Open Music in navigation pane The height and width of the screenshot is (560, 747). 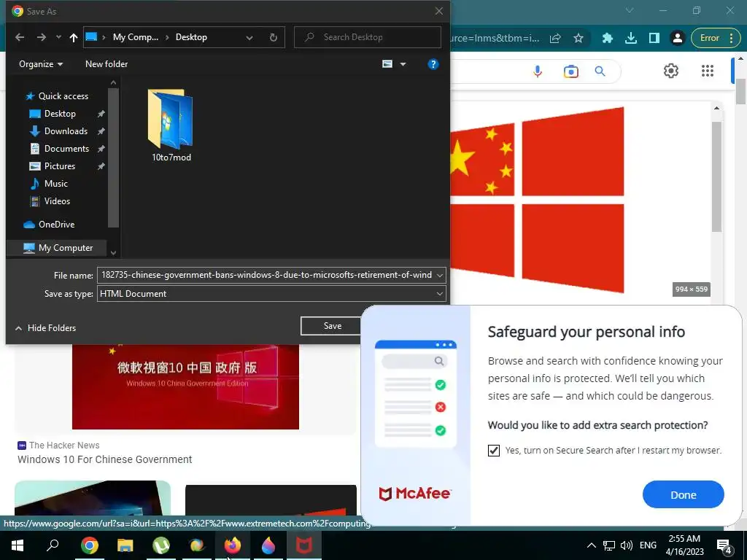click(x=55, y=184)
